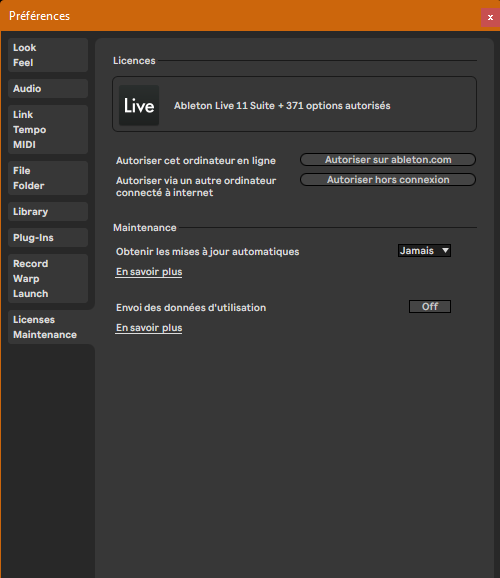Click Ableton Live 11 Suite license text
500x578 pixels.
pyautogui.click(x=282, y=106)
